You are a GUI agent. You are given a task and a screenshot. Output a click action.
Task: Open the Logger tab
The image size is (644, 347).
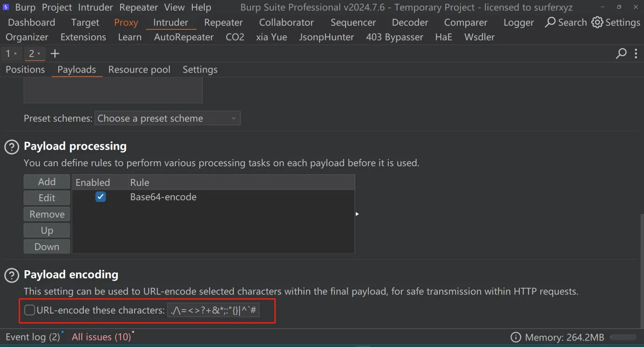[x=519, y=22]
